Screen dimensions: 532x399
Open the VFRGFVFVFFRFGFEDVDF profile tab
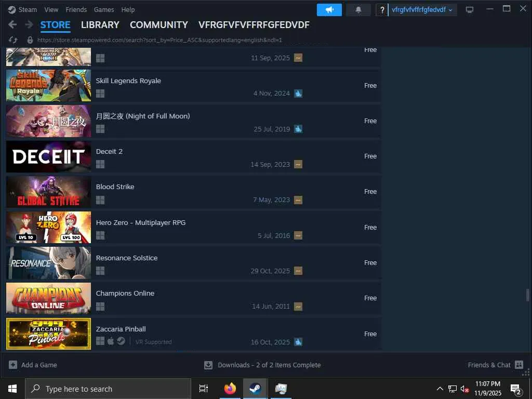tap(254, 25)
